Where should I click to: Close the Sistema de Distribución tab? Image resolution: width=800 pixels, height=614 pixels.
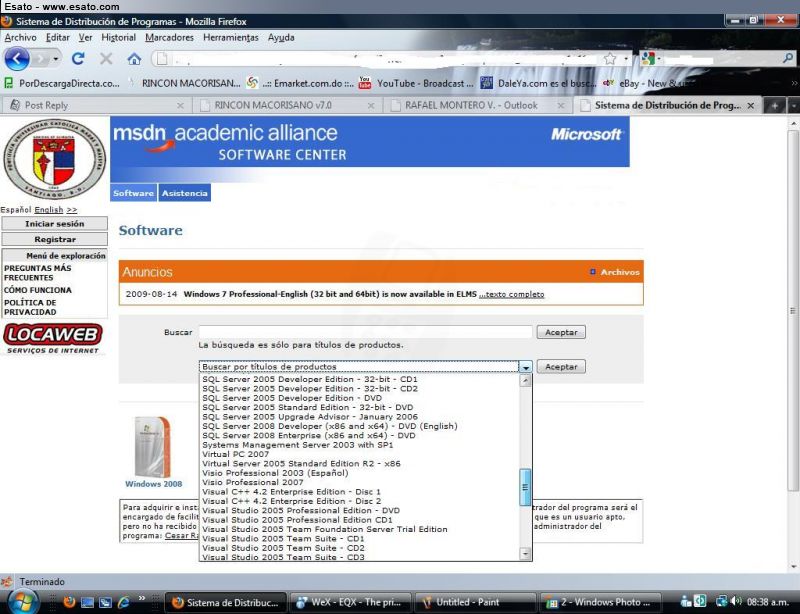(751, 106)
